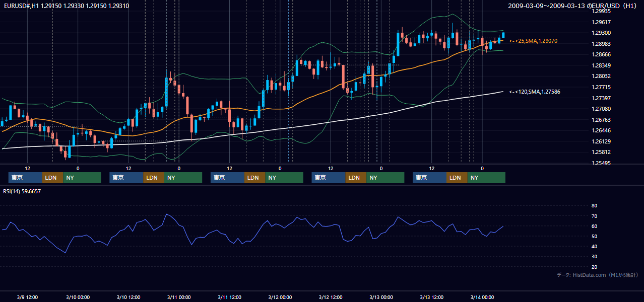
Task: Click RSI scale value 80
Action: tap(594, 206)
